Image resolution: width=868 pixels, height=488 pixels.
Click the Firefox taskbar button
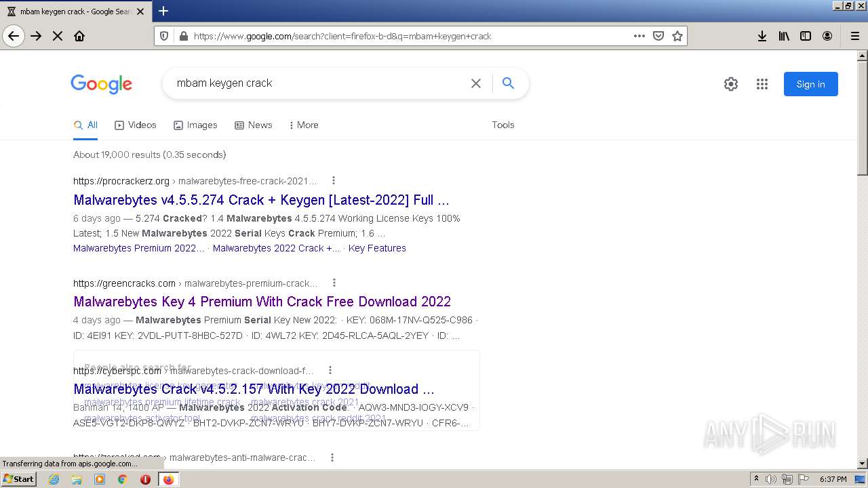168,479
